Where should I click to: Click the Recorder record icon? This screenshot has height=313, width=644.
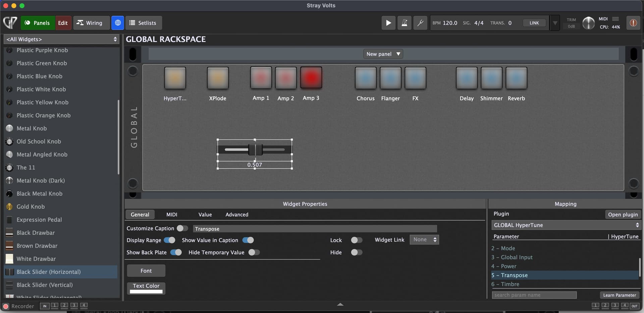pos(6,306)
